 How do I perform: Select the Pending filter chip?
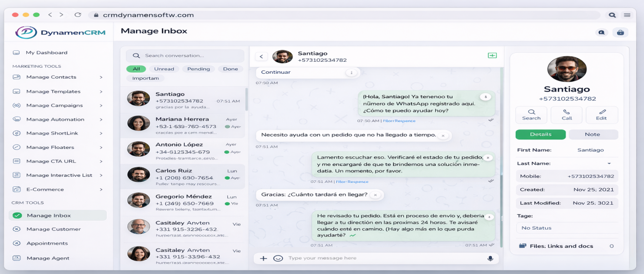(x=199, y=69)
